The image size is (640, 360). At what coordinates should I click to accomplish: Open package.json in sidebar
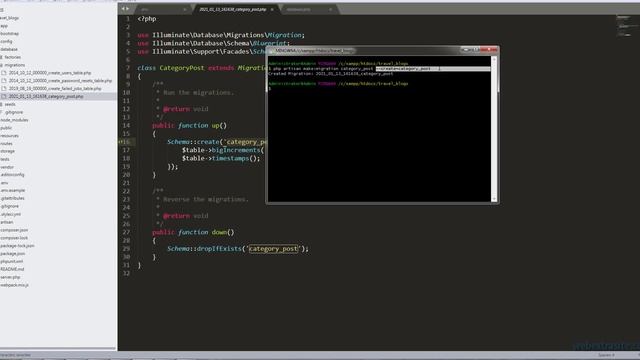click(13, 253)
